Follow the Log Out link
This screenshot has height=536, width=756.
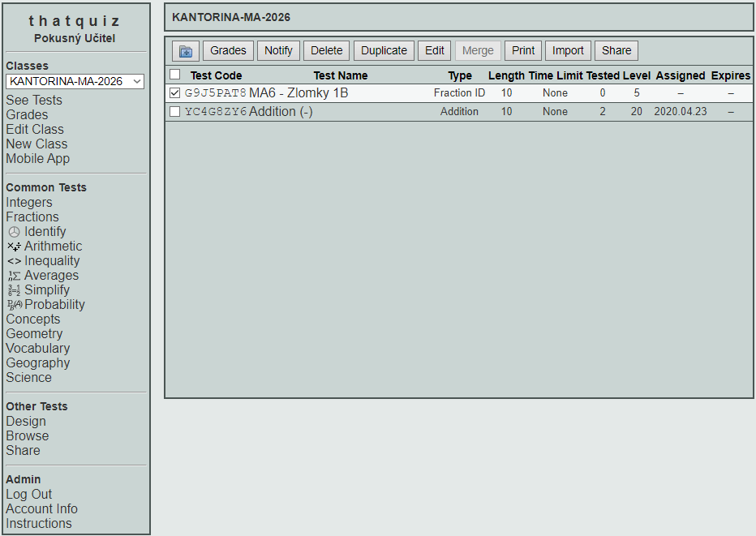(x=29, y=495)
